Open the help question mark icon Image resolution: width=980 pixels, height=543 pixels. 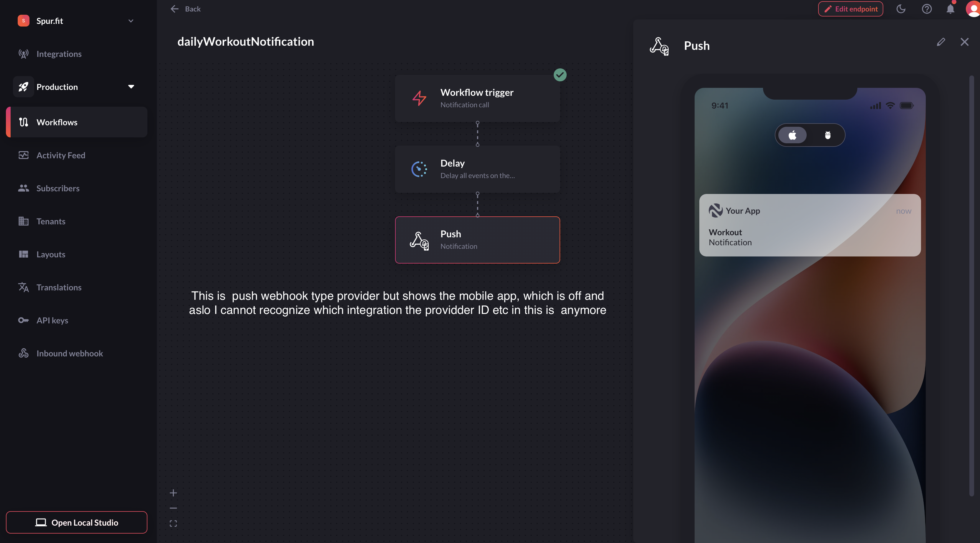tap(927, 9)
